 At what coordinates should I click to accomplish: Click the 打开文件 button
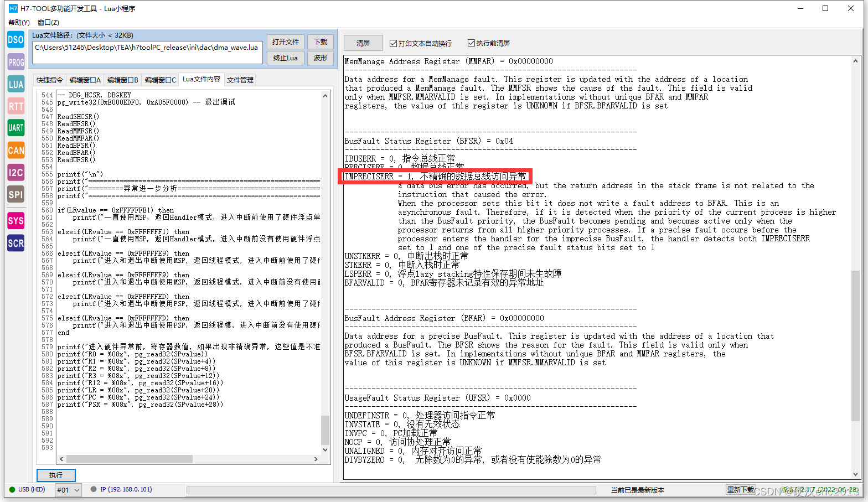[x=286, y=42]
